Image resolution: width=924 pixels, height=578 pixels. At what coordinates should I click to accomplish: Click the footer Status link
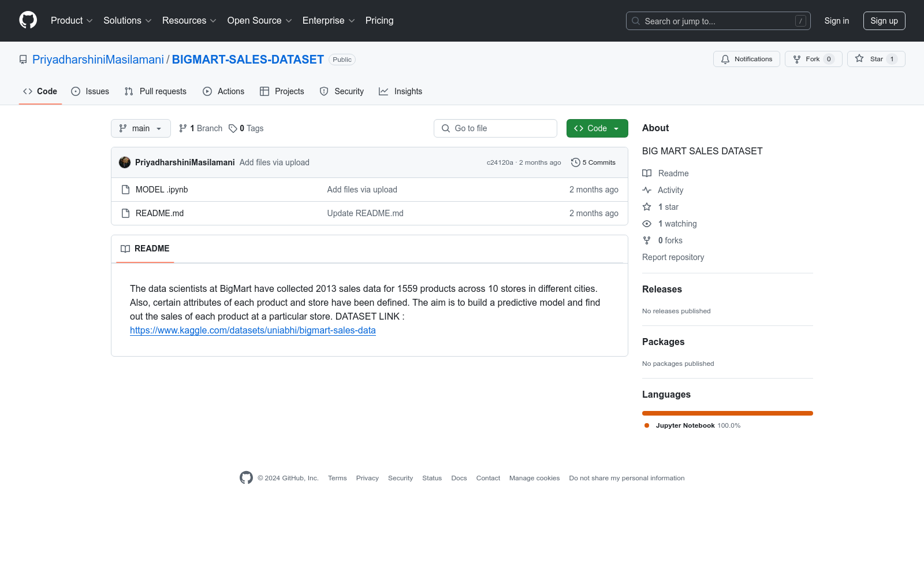(x=432, y=478)
